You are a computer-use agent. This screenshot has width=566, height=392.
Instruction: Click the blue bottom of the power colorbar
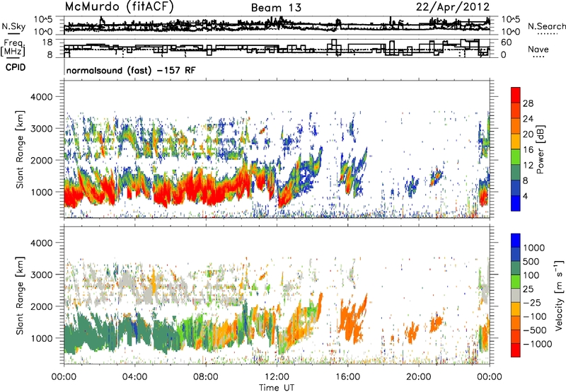pyautogui.click(x=516, y=203)
